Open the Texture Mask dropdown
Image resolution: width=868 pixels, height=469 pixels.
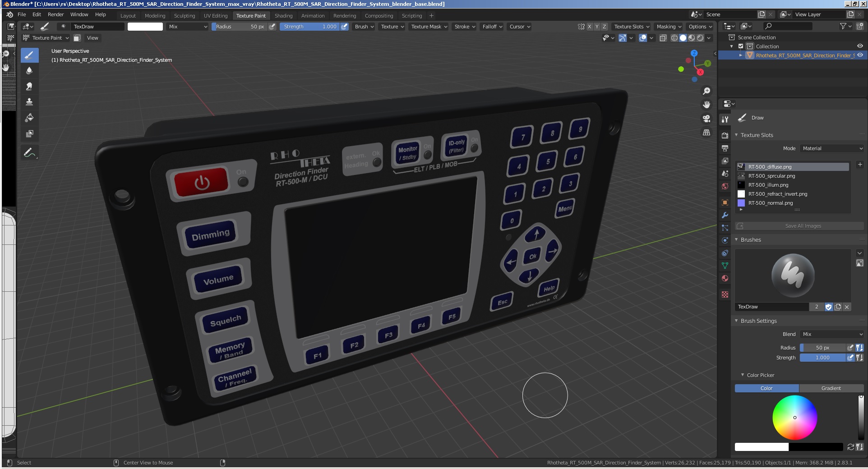click(429, 27)
